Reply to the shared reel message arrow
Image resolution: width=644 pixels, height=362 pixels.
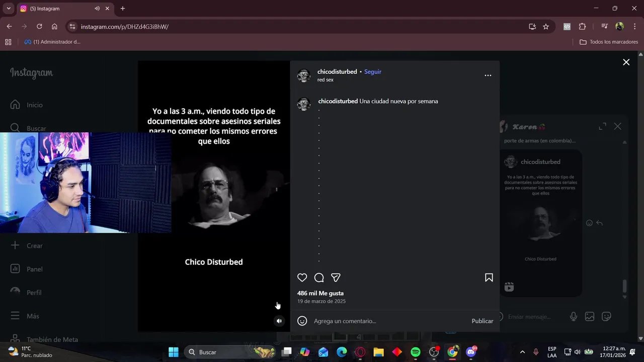(x=599, y=223)
